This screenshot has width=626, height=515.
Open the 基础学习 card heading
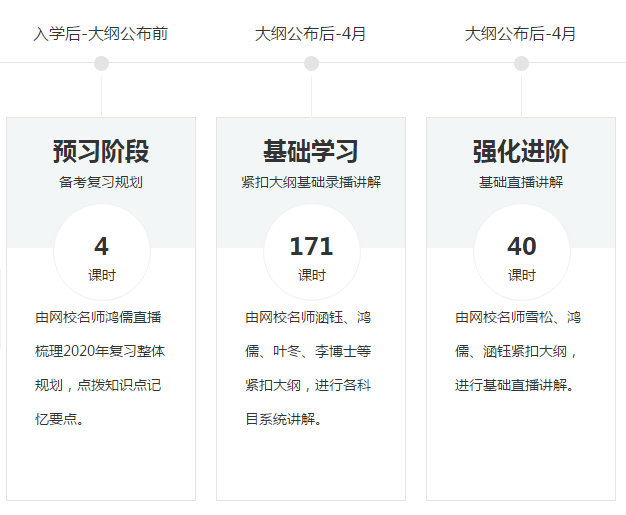pyautogui.click(x=311, y=152)
